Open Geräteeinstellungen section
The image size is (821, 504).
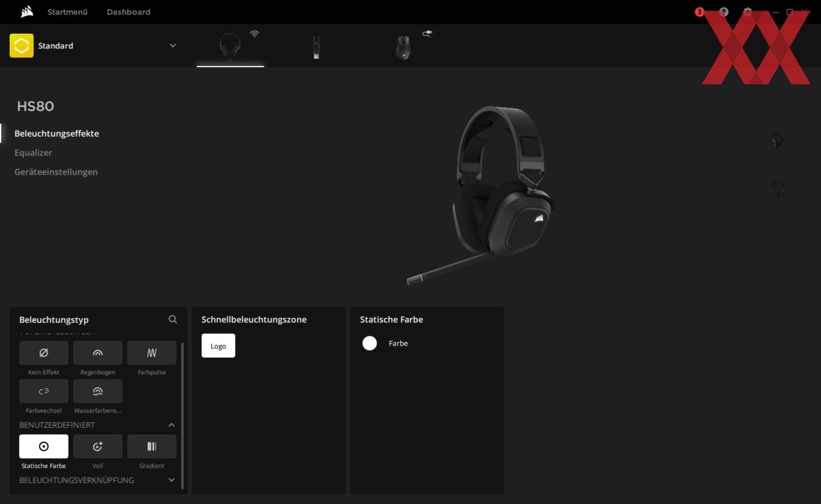tap(56, 172)
